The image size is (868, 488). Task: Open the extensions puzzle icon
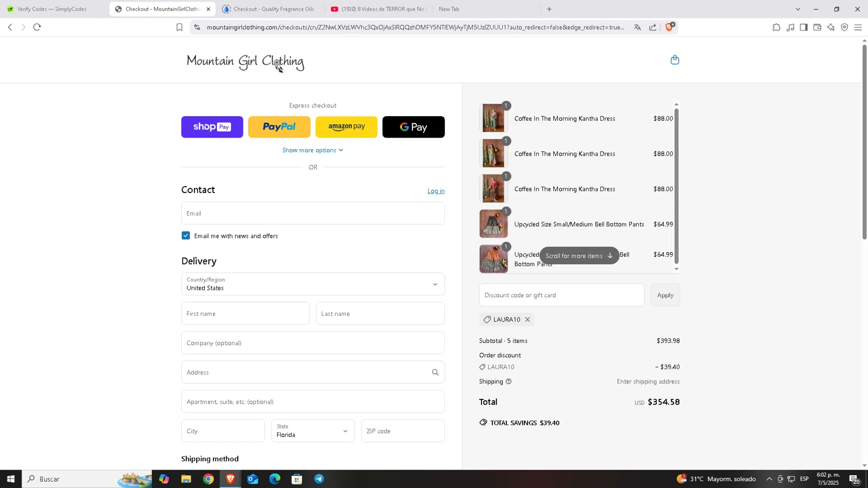[x=777, y=27]
